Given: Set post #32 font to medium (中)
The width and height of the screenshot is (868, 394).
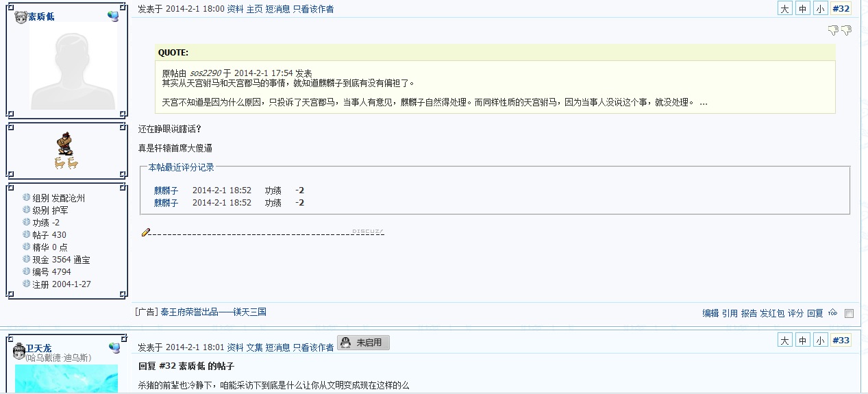Looking at the screenshot, I should click(x=803, y=9).
